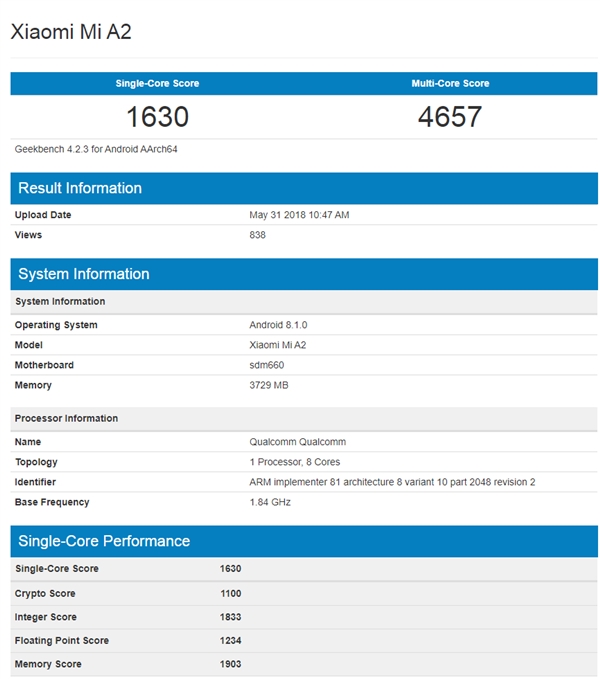The height and width of the screenshot is (679, 600).
Task: Click the large 4657 multi-core score
Action: point(449,117)
